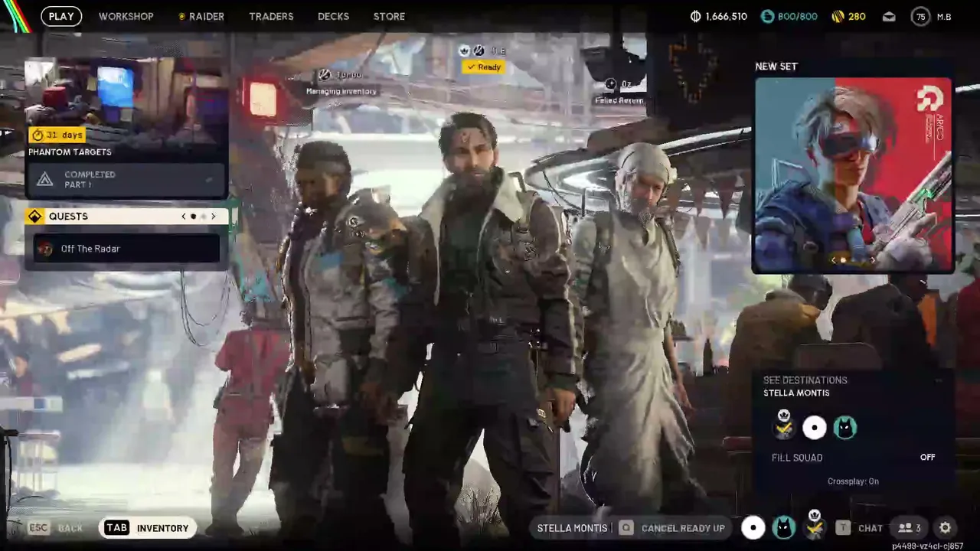Visit the STORE tab
The height and width of the screenshot is (551, 980).
click(389, 16)
